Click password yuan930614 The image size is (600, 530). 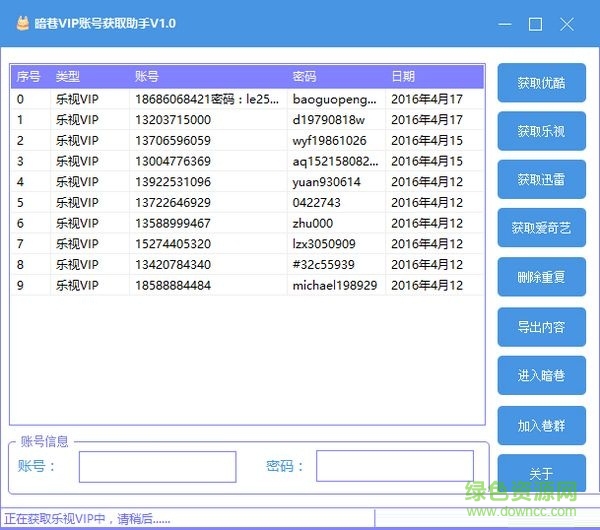click(x=326, y=182)
